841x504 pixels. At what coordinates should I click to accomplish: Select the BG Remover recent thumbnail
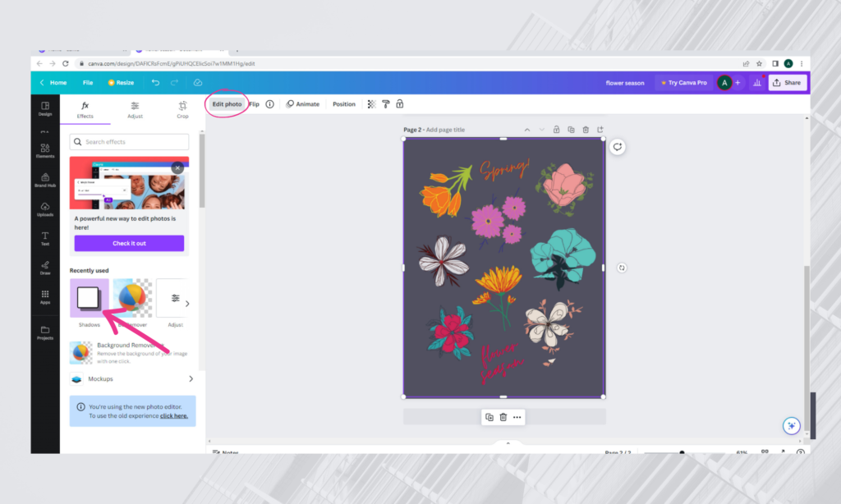point(132,298)
